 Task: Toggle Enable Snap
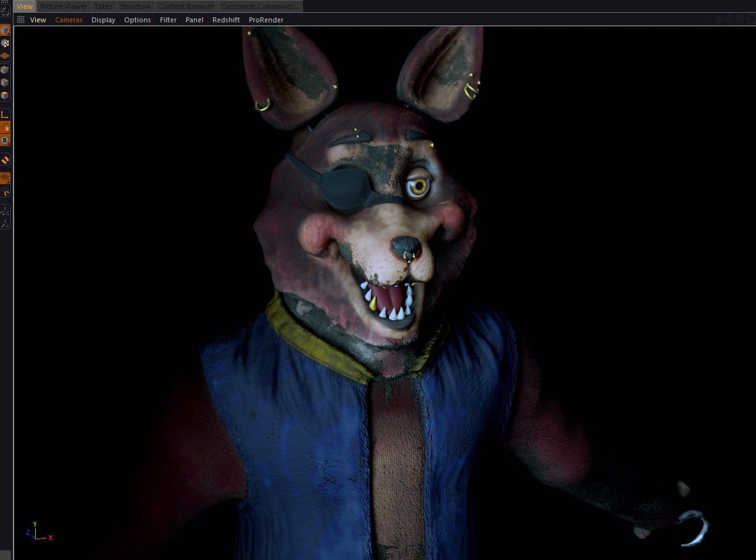(x=5, y=160)
